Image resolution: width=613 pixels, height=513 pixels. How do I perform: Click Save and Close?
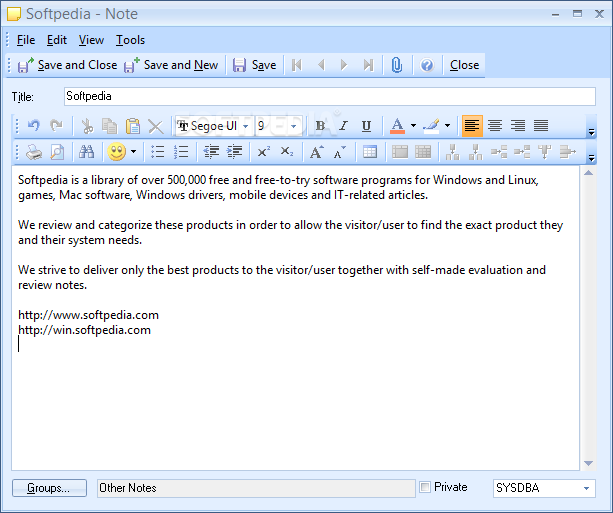point(67,65)
